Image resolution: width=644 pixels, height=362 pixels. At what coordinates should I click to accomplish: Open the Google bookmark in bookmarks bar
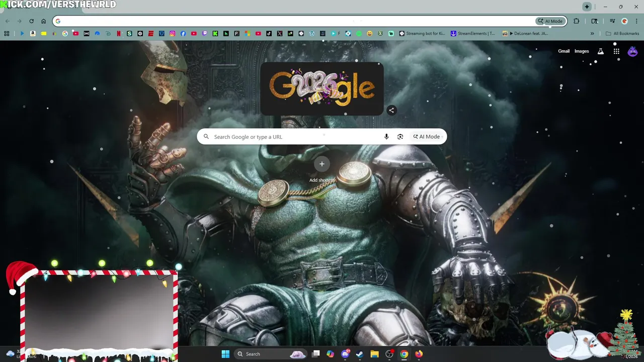coord(65,34)
